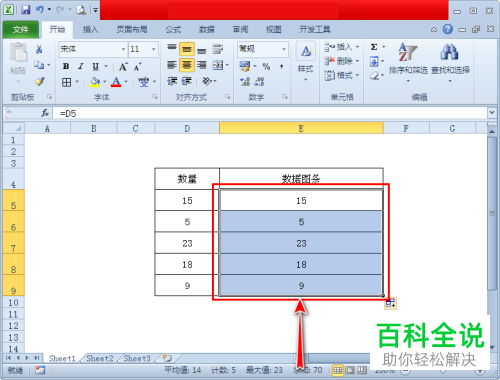Image resolution: width=500 pixels, height=380 pixels.
Task: Expand fill color dropdown arrow
Action: click(104, 82)
